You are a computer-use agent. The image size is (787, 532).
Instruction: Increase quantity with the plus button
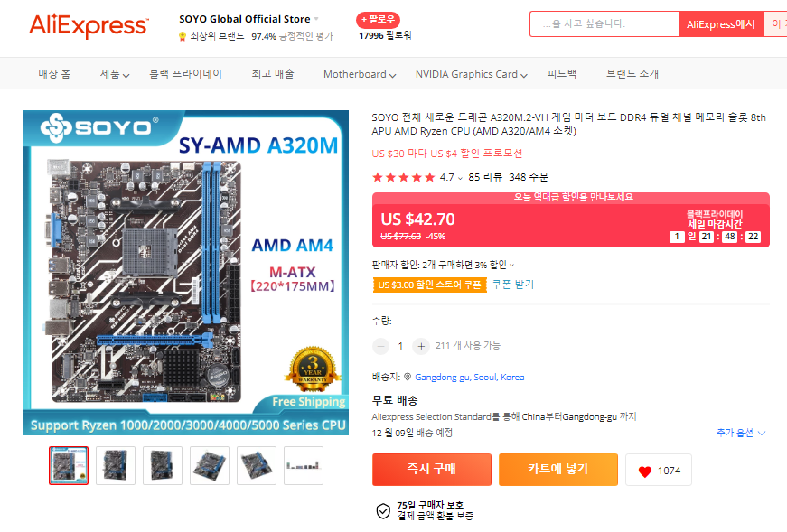(421, 346)
